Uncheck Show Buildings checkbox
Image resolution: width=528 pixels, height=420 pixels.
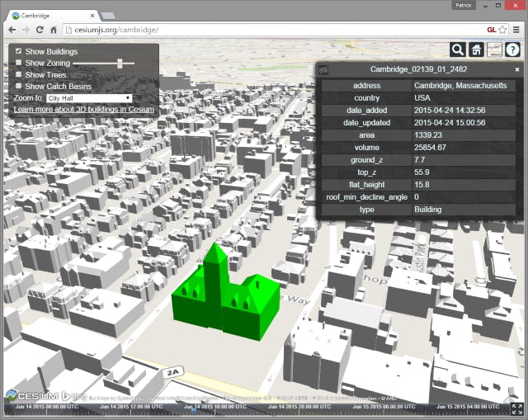click(18, 51)
